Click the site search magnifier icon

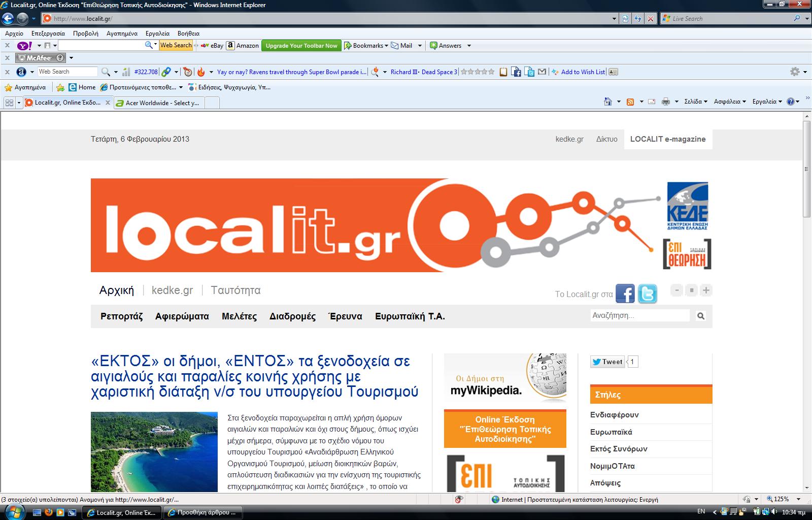click(x=701, y=316)
